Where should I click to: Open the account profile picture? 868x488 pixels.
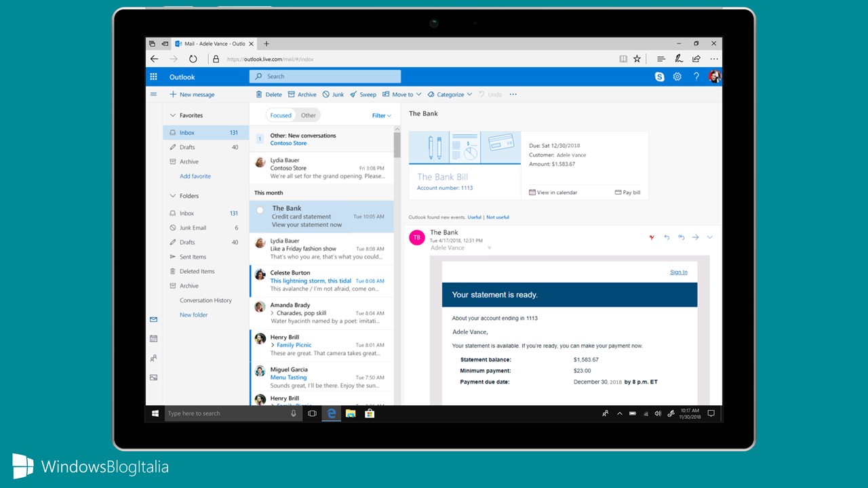click(x=714, y=77)
